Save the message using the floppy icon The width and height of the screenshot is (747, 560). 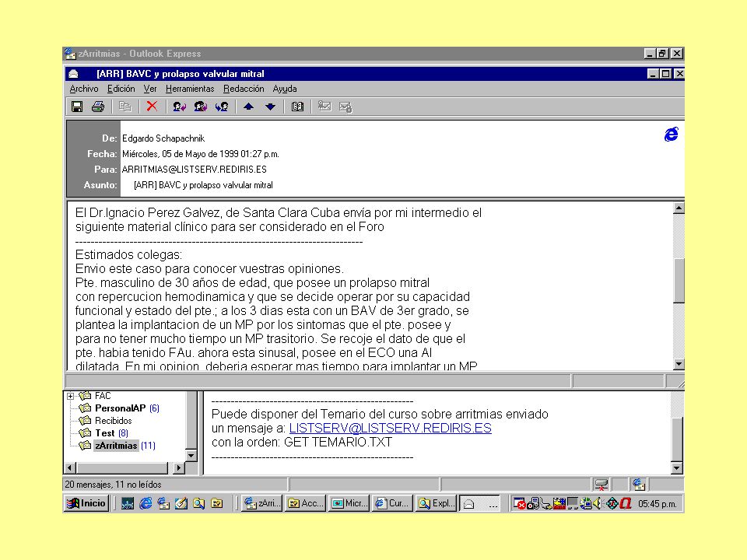tap(77, 107)
